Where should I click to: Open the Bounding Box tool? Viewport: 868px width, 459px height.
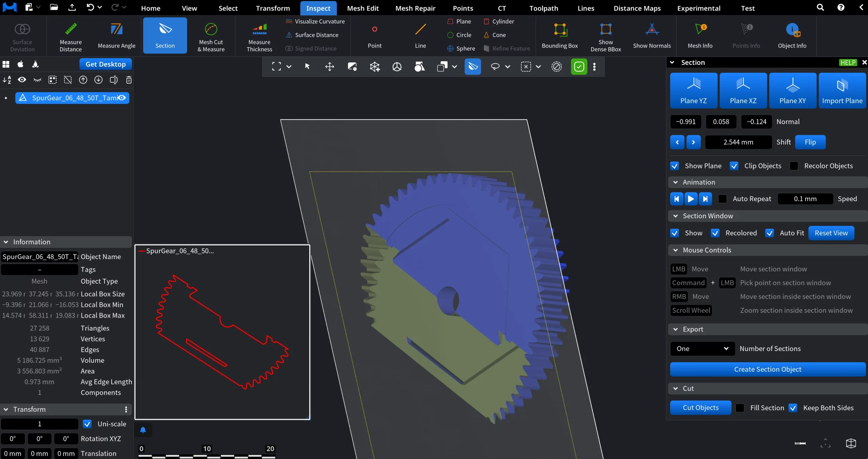[559, 36]
